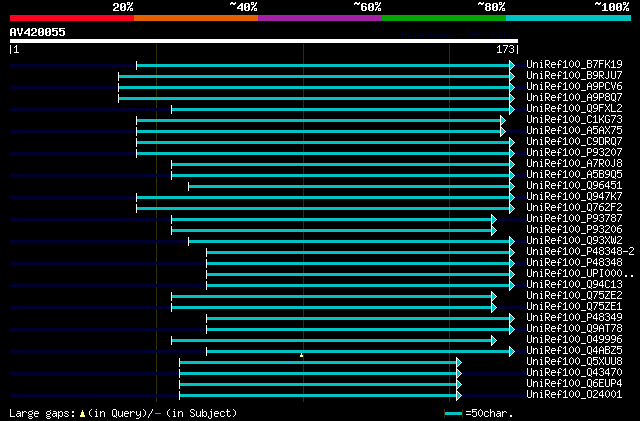Viewport: 640px width, 421px height.
Task: Click the cyan alignment bar for UniRef100_B7FK19
Action: click(x=323, y=65)
